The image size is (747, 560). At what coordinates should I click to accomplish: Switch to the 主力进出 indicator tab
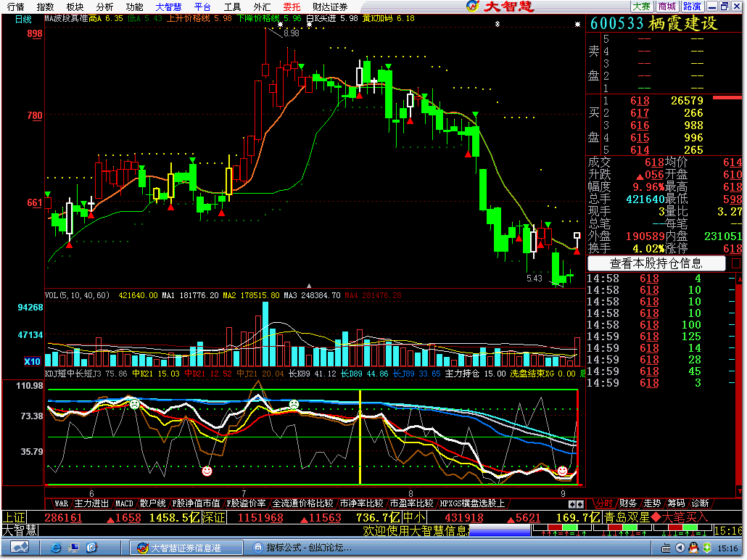91,503
